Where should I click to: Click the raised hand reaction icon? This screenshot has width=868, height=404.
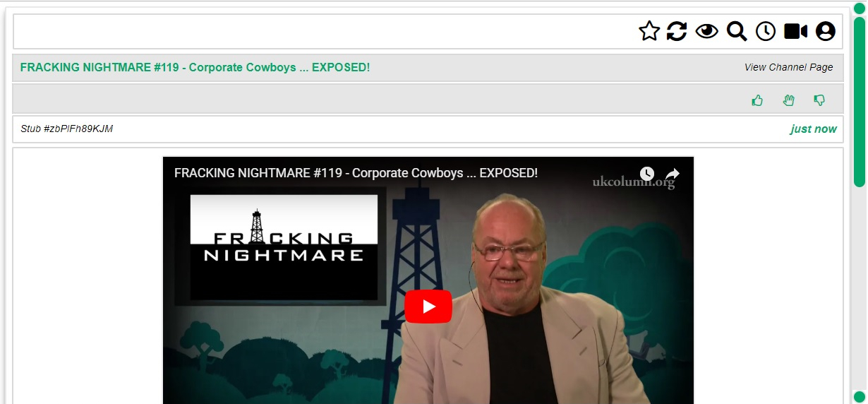coord(789,100)
